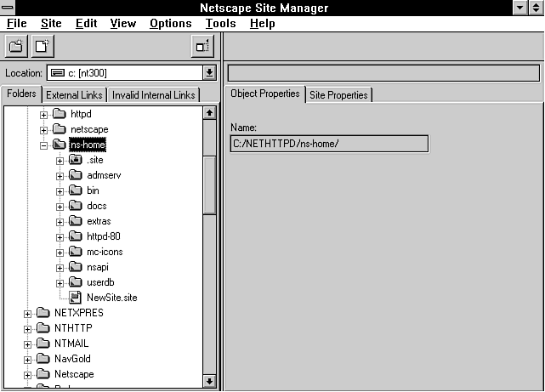Screen dimensions: 545x392
Task: Open the Location drive dropdown
Action: 209,73
